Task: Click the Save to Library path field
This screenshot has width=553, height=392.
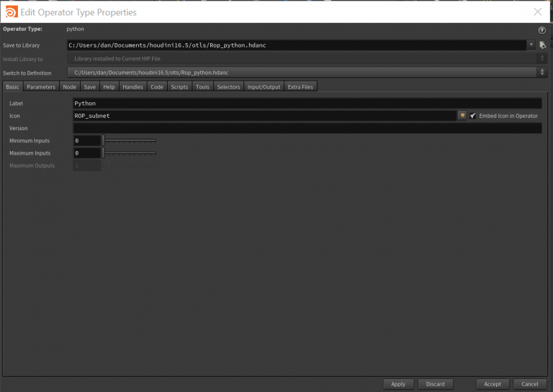Action: pyautogui.click(x=297, y=45)
